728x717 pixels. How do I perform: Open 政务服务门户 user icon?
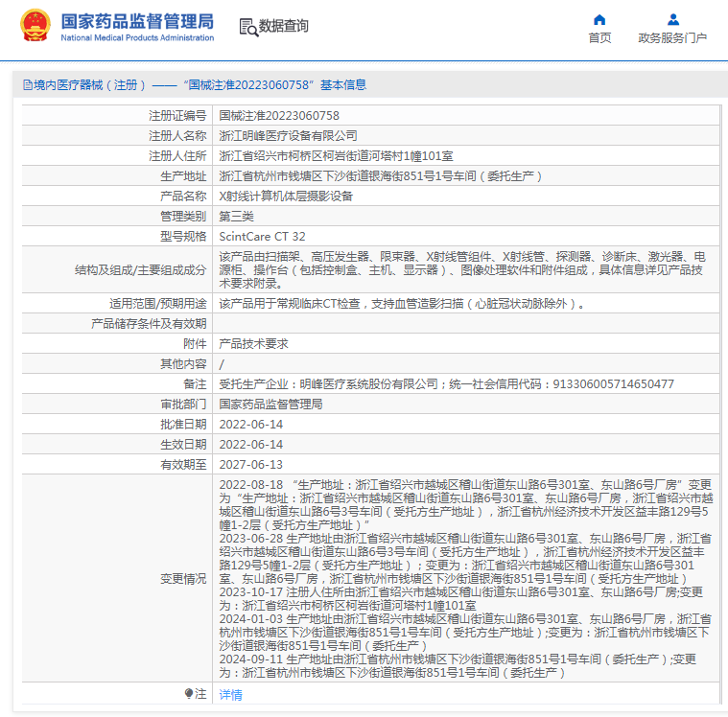point(672,19)
